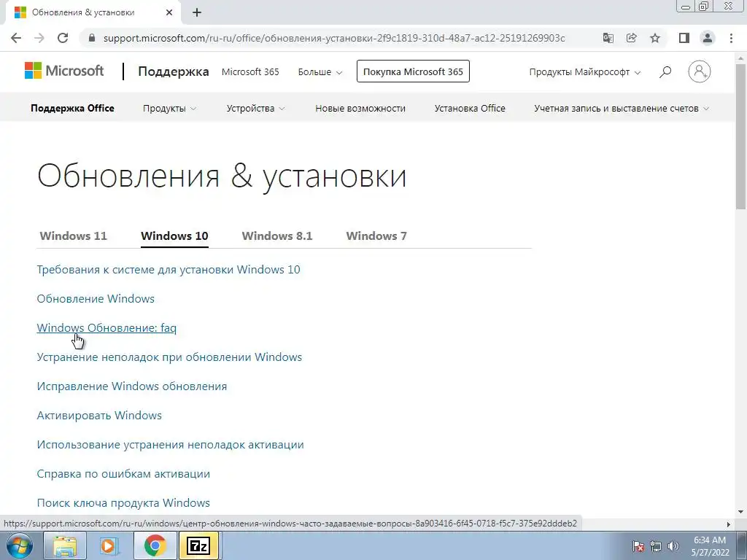The height and width of the screenshot is (560, 747).
Task: Open the Windows 7 tab
Action: coord(376,236)
